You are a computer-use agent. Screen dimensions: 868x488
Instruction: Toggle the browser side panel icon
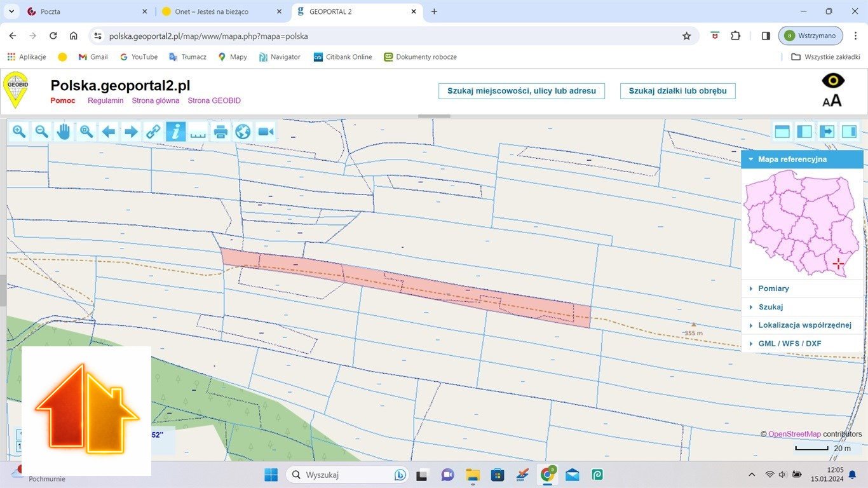(766, 36)
